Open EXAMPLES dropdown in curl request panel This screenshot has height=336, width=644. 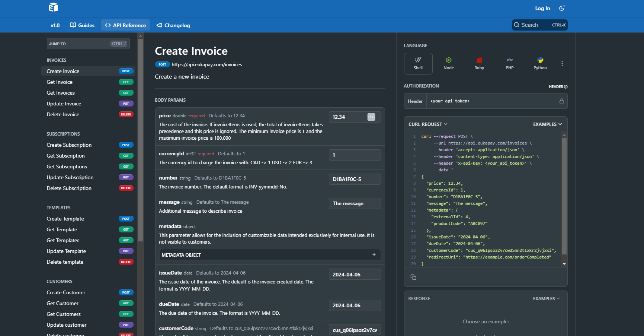click(547, 124)
